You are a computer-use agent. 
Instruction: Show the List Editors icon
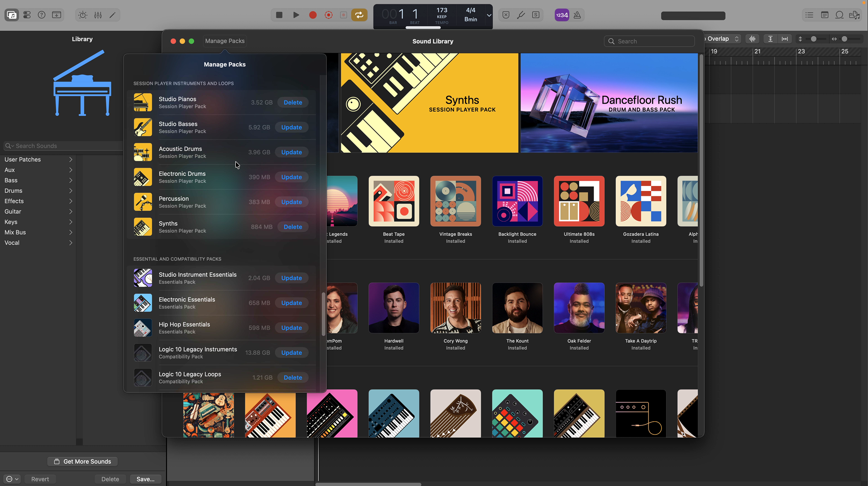809,15
